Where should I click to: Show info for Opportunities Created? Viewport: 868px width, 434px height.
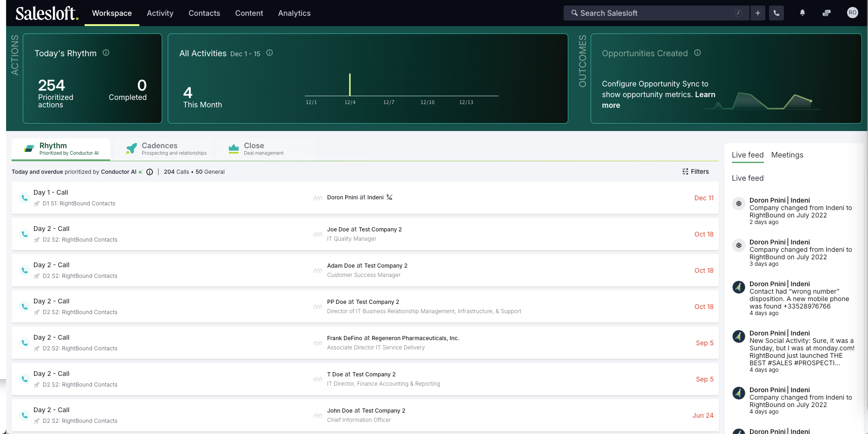(697, 53)
